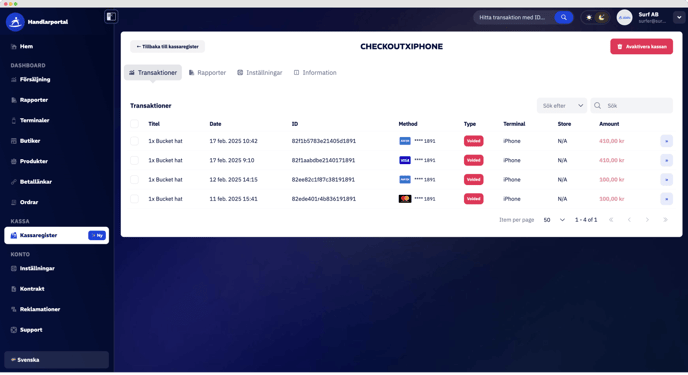Go to next page pagination arrow
688x375 pixels.
[647, 220]
